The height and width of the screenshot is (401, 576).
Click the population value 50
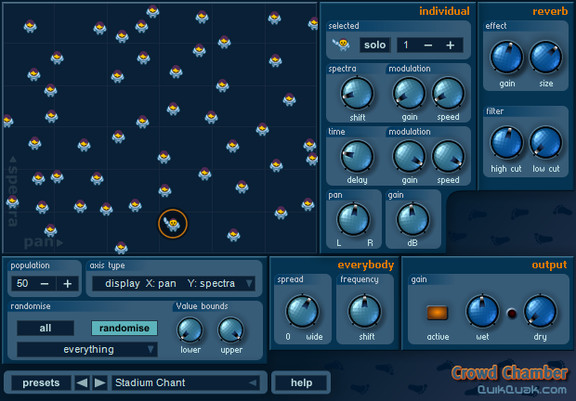tap(22, 284)
